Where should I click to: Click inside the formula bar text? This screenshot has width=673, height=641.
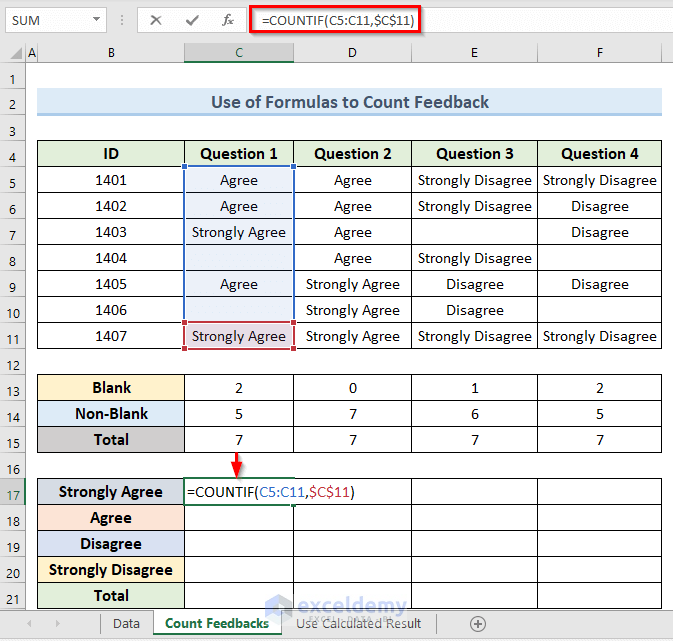tap(338, 20)
